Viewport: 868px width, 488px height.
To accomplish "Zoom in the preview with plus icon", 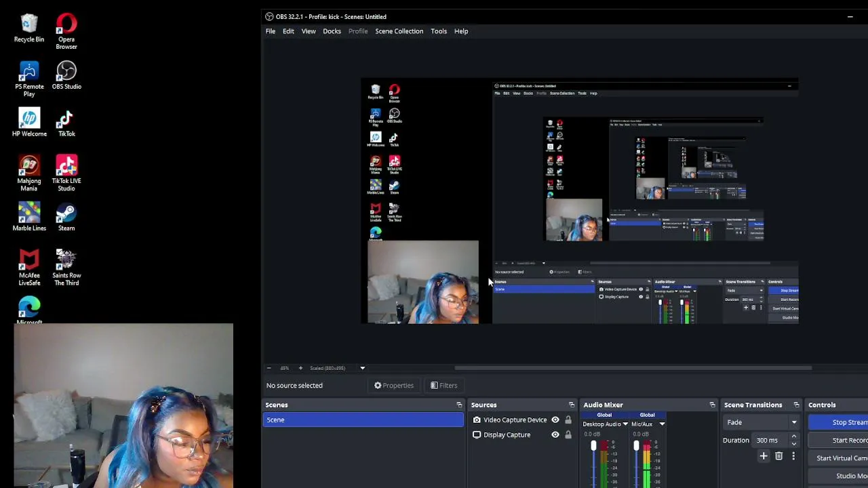I will [x=300, y=368].
